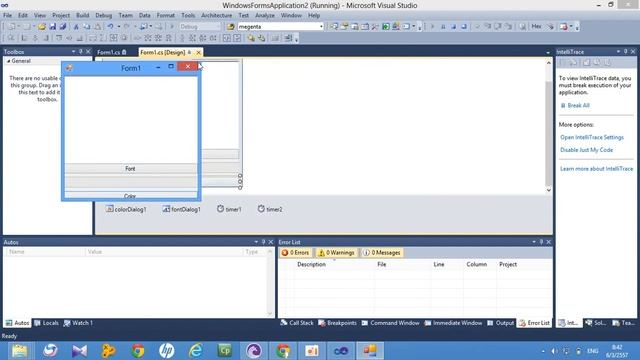Launch Internet Explorer from the taskbar
This screenshot has height=360, width=640.
click(196, 351)
